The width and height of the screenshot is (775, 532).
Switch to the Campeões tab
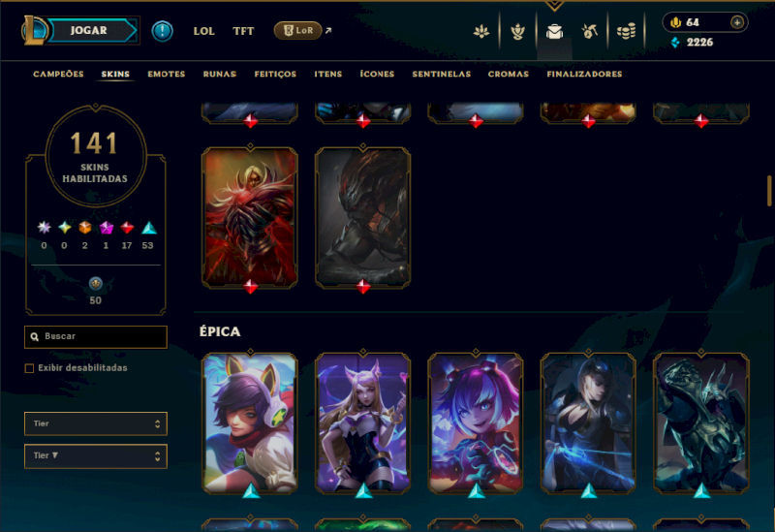click(x=58, y=75)
